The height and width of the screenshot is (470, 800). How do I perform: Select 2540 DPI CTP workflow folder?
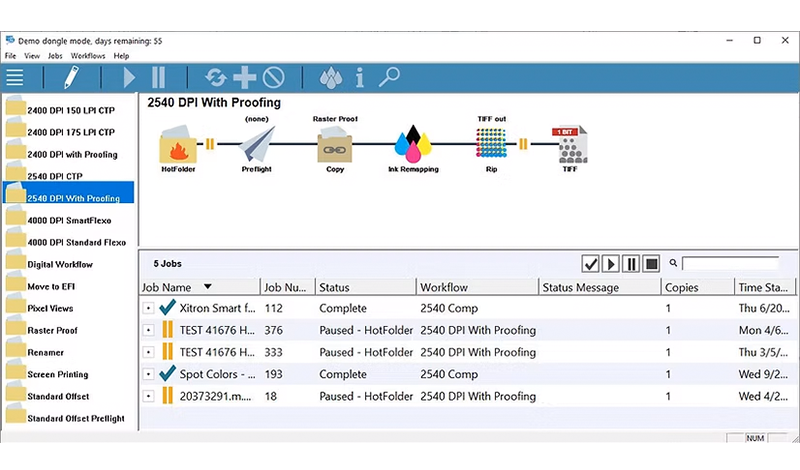pyautogui.click(x=69, y=175)
